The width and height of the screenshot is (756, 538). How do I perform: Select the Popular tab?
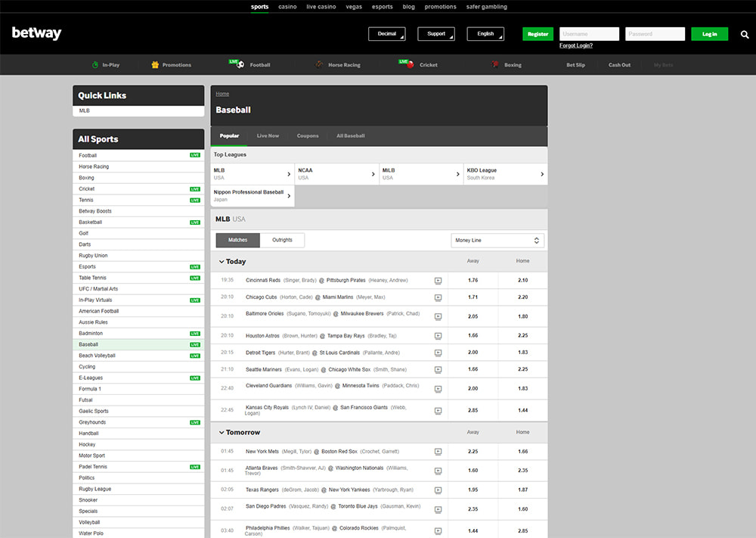coord(229,136)
